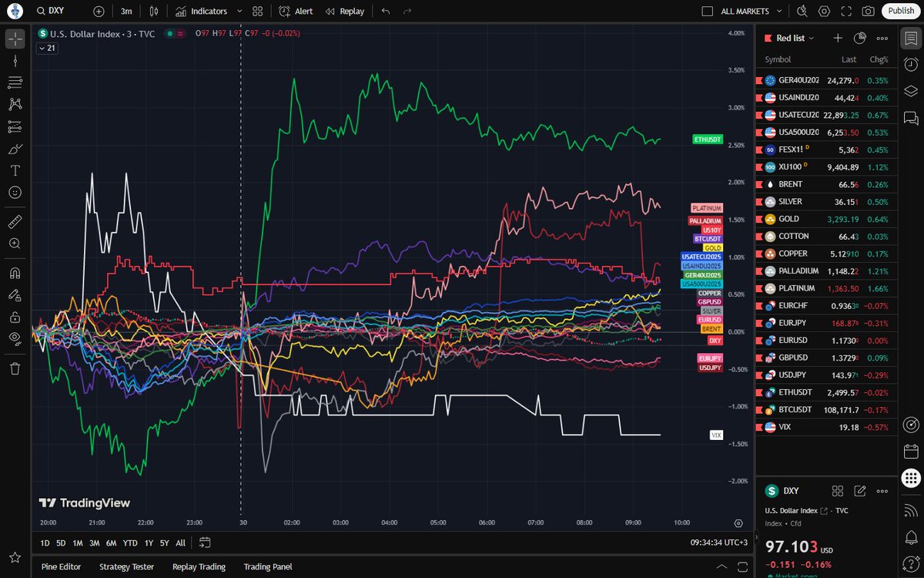
Task: Click the Alert button
Action: [296, 12]
